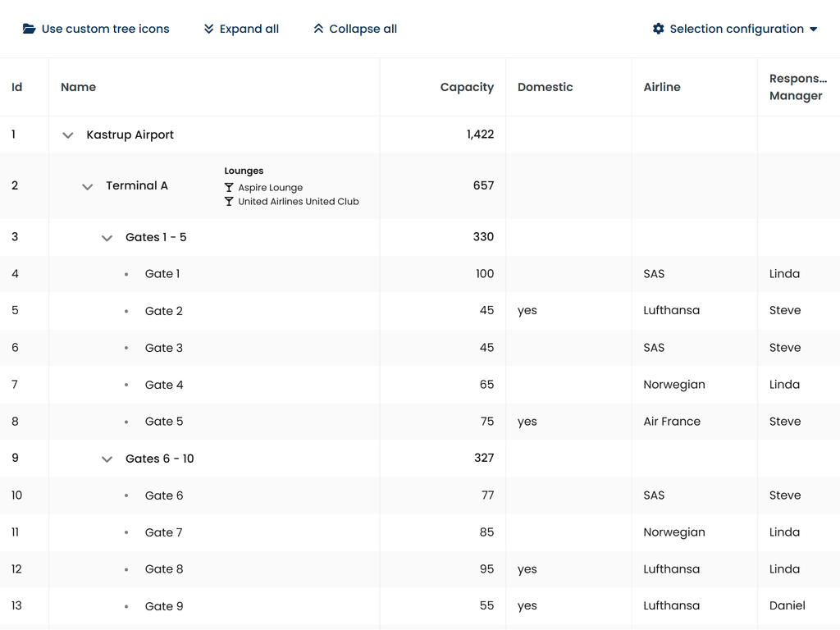
Task: Click the Gate 8 row name
Action: coord(164,569)
